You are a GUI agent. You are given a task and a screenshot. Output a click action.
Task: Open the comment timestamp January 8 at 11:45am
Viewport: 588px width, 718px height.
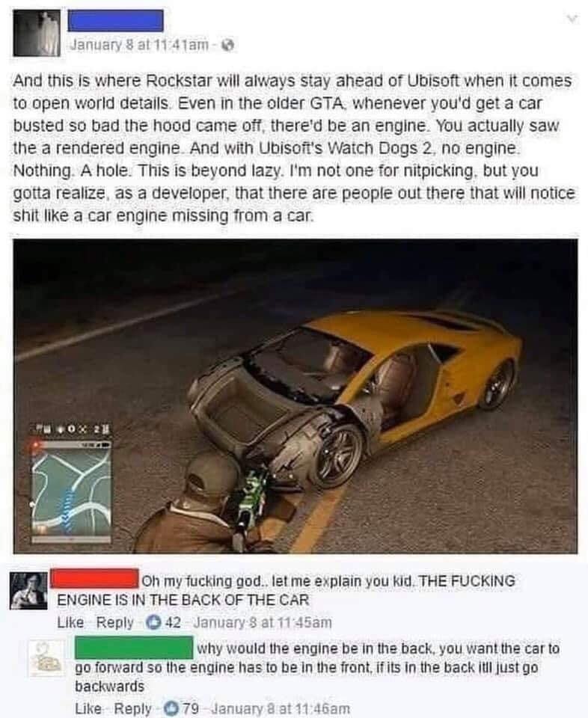pyautogui.click(x=263, y=622)
